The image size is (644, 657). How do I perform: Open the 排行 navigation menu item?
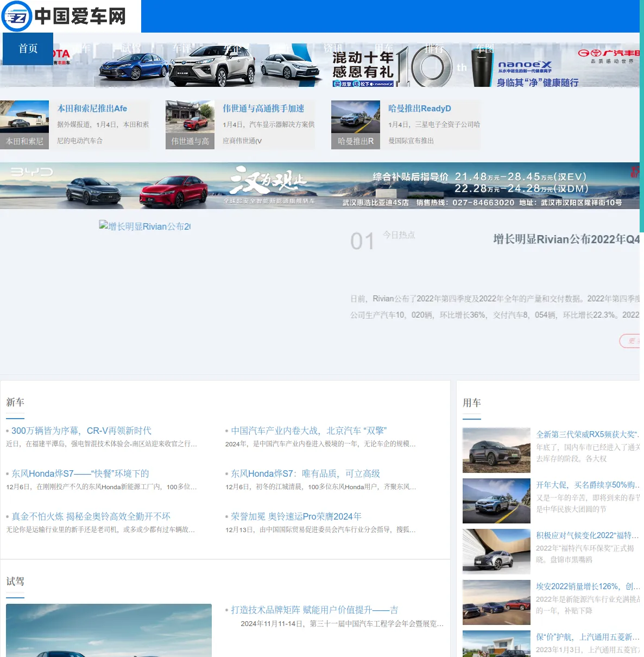(x=434, y=49)
